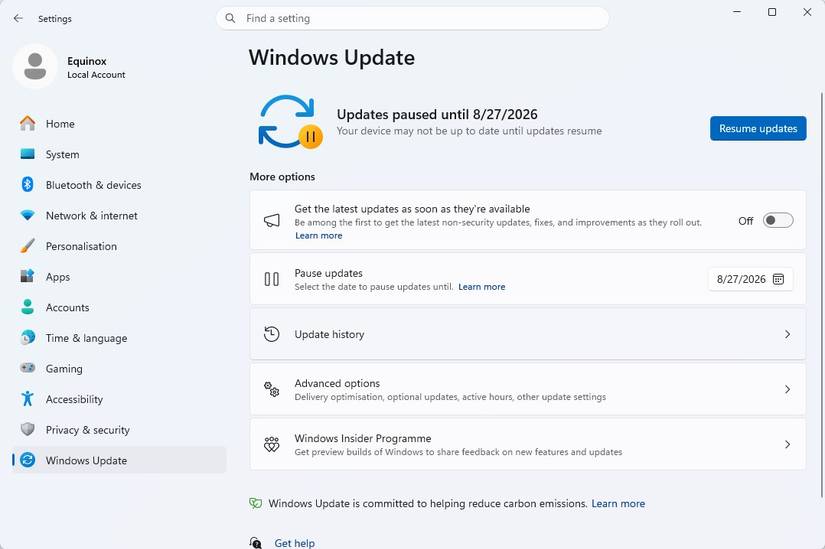This screenshot has height=549, width=825.
Task: Open Accessibility settings section
Action: (x=119, y=399)
